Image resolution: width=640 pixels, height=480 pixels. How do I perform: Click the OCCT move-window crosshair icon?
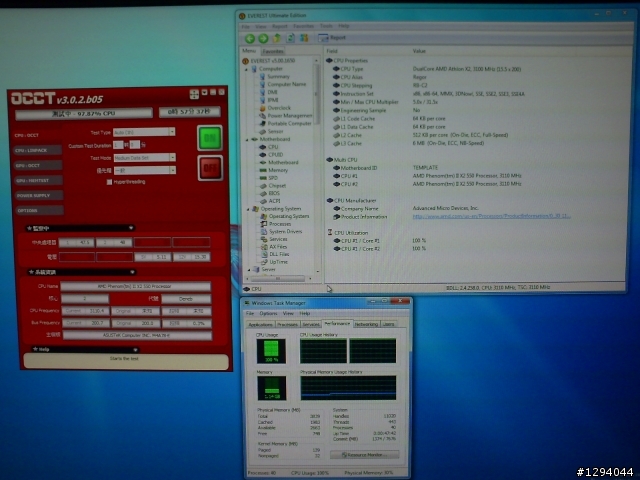click(194, 94)
